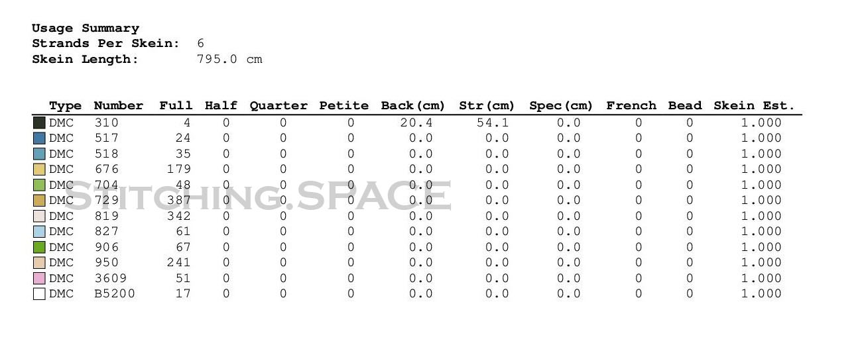
Task: Select the dark green DMC 906 swatch
Action: [39, 247]
